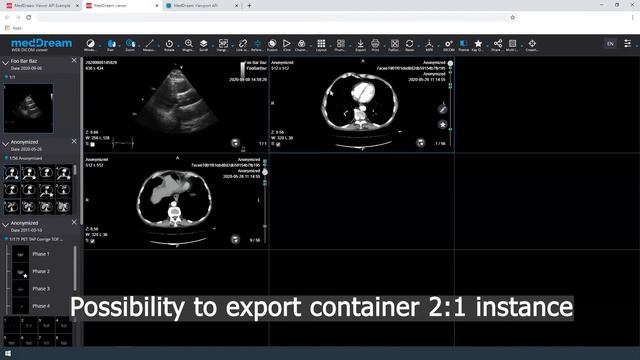Click the Fusion tool
The image size is (640, 360).
pyautogui.click(x=272, y=44)
